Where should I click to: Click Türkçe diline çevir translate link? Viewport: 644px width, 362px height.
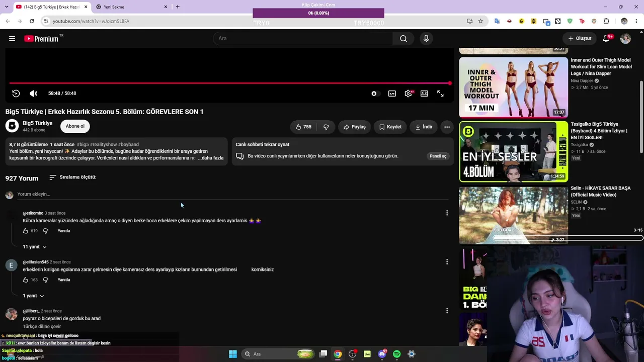(x=42, y=326)
